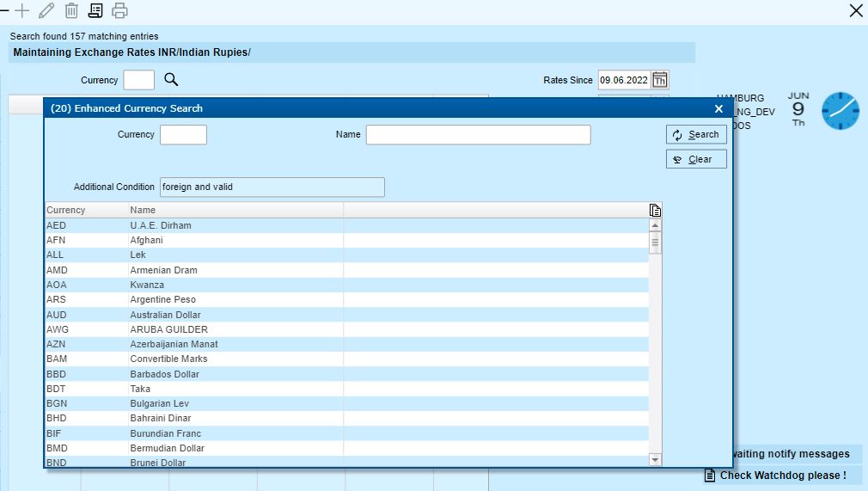Select the BGN Bulgarian Lev row
Screen dimensions: 868x491
347,403
